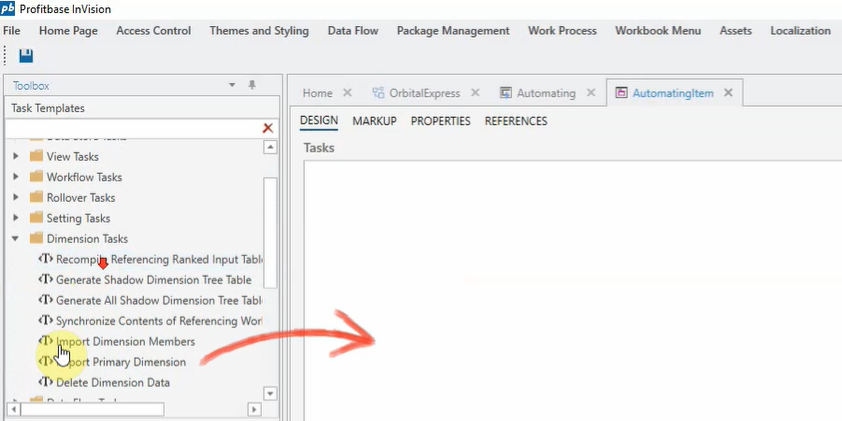Click the Workflow Tasks folder icon
The image size is (842, 421).
pos(37,177)
